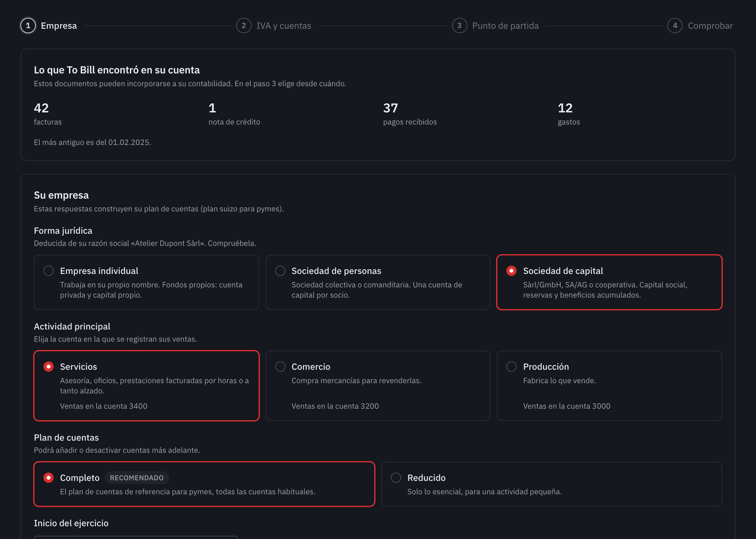The height and width of the screenshot is (539, 756).
Task: Select Sociedad de personas radio button
Action: pyautogui.click(x=280, y=271)
